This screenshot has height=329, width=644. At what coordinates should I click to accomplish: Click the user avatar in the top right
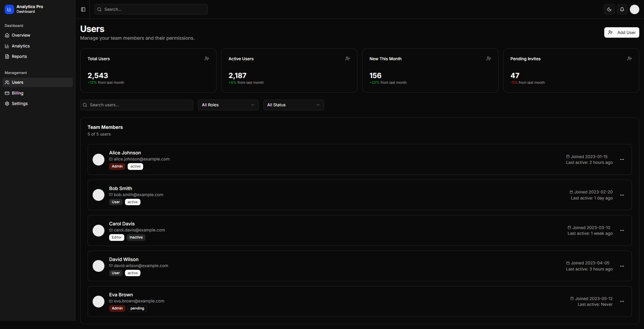pyautogui.click(x=634, y=9)
